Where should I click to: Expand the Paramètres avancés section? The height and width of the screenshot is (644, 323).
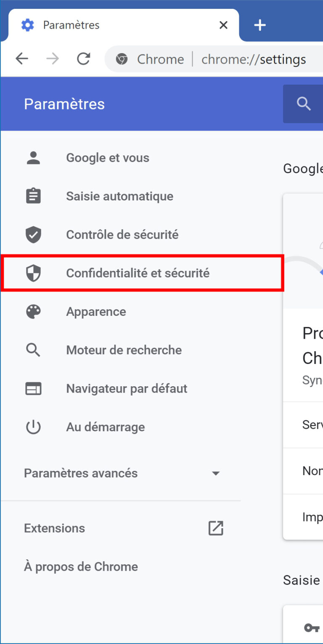click(x=215, y=473)
